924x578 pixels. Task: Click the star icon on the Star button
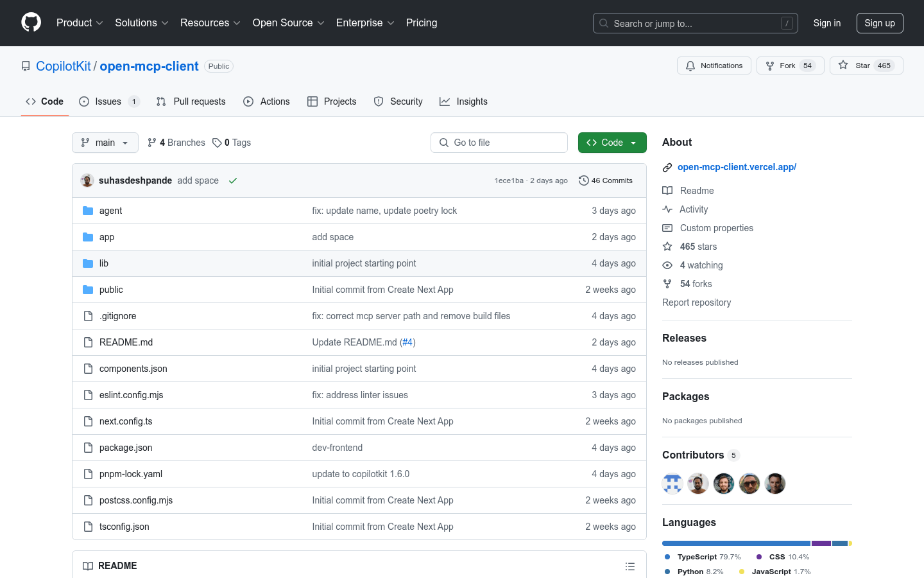(x=843, y=65)
